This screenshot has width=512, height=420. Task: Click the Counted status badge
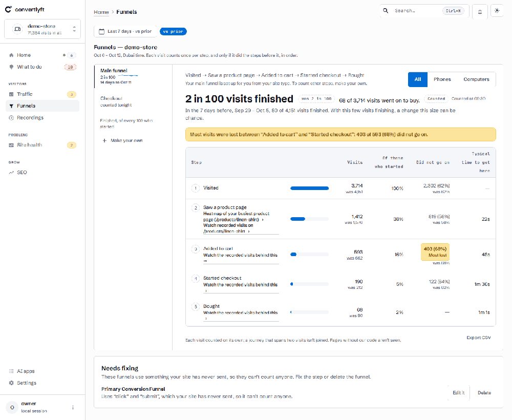tap(436, 99)
